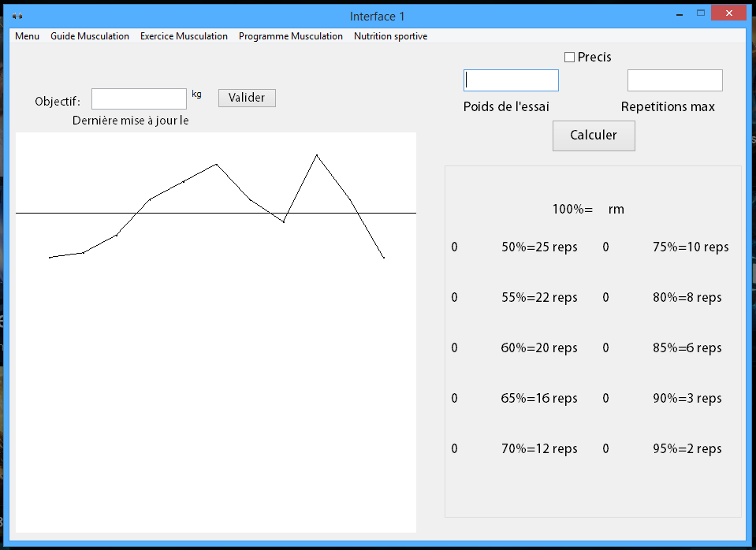Focus the Objectif weight input field
This screenshot has width=756, height=550.
coord(139,98)
